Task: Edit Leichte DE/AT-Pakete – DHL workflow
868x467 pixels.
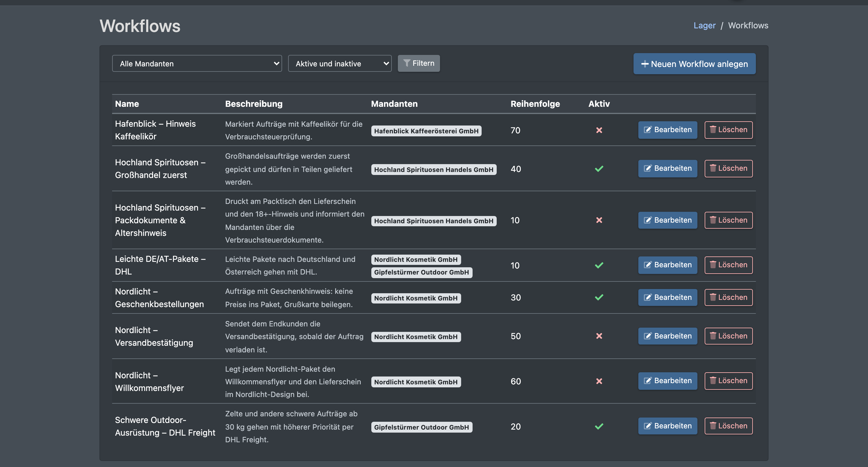Action: pos(668,265)
